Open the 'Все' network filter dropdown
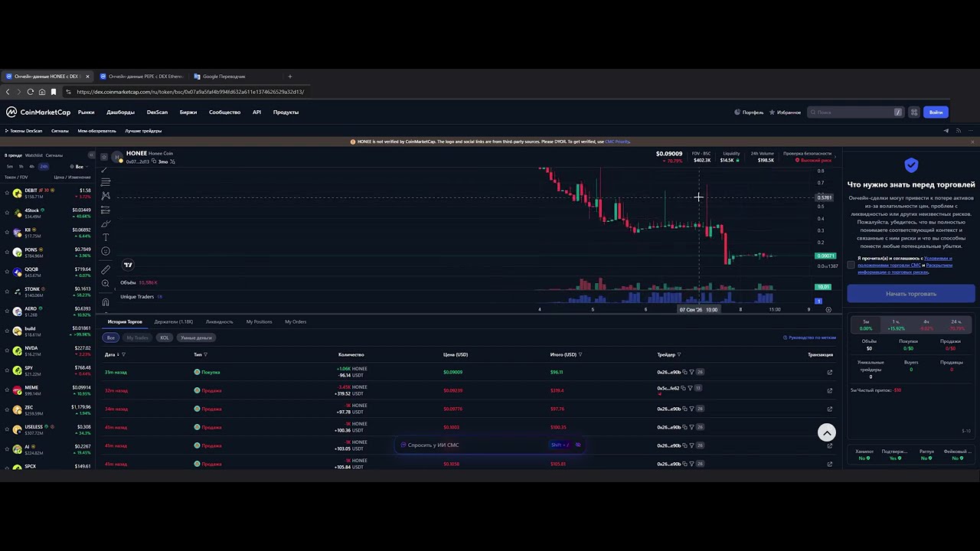This screenshot has width=980, height=551. tap(79, 167)
